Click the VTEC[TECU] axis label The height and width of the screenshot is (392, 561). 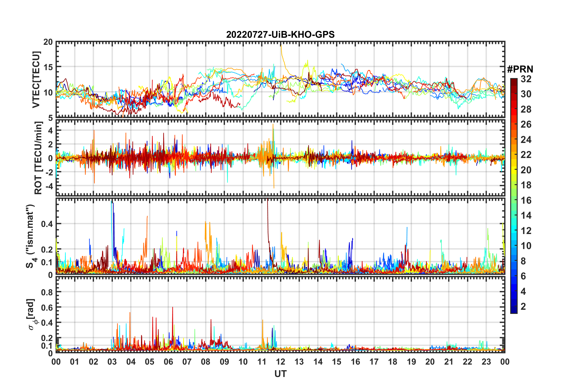click(x=36, y=80)
